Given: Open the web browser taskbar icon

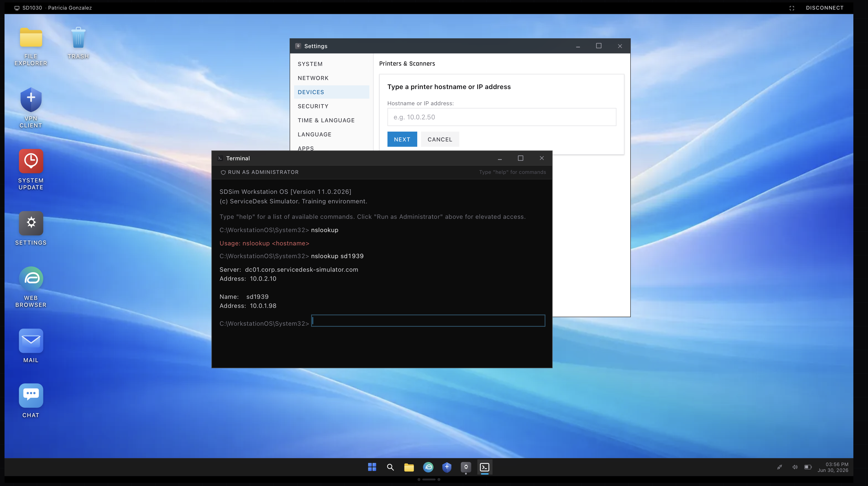Looking at the screenshot, I should pos(428,467).
